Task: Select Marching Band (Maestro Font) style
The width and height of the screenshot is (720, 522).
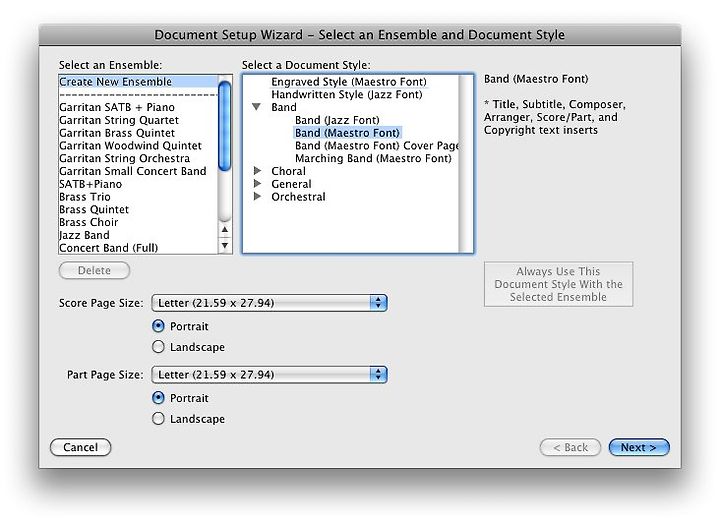Action: point(373,158)
